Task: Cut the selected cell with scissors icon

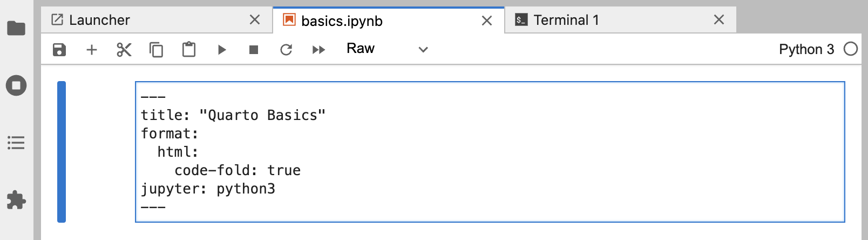Action: pyautogui.click(x=124, y=50)
